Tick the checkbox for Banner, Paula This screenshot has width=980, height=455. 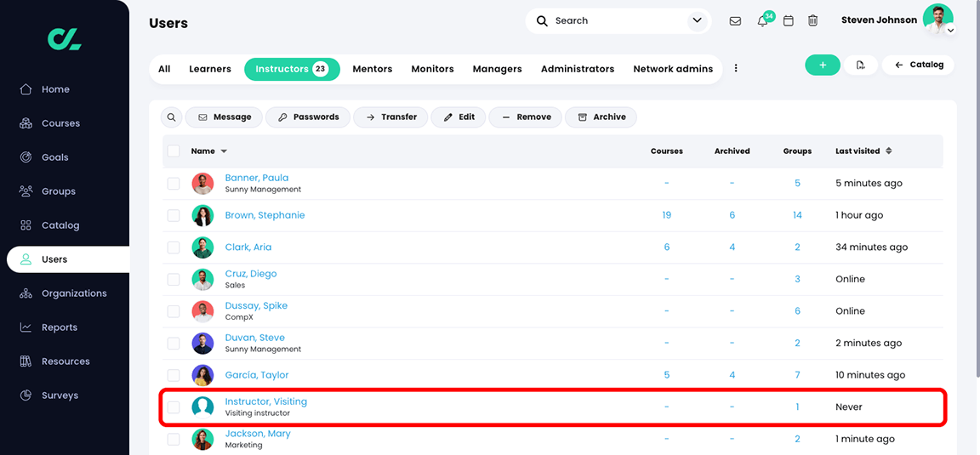click(x=174, y=183)
